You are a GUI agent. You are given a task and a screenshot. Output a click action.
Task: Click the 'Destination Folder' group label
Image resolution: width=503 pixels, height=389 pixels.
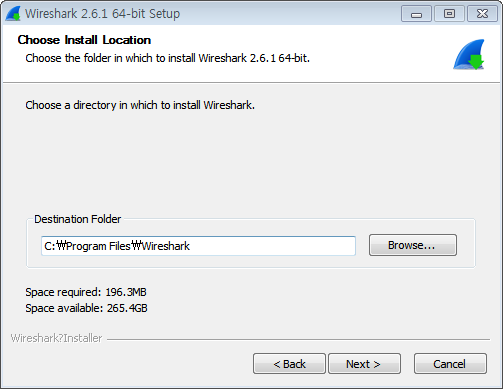(x=78, y=219)
